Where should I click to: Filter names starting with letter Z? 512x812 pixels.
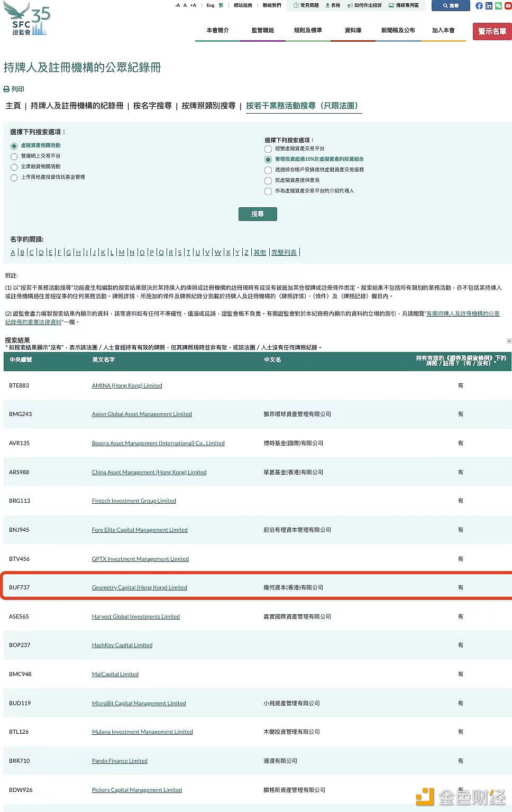tap(246, 253)
